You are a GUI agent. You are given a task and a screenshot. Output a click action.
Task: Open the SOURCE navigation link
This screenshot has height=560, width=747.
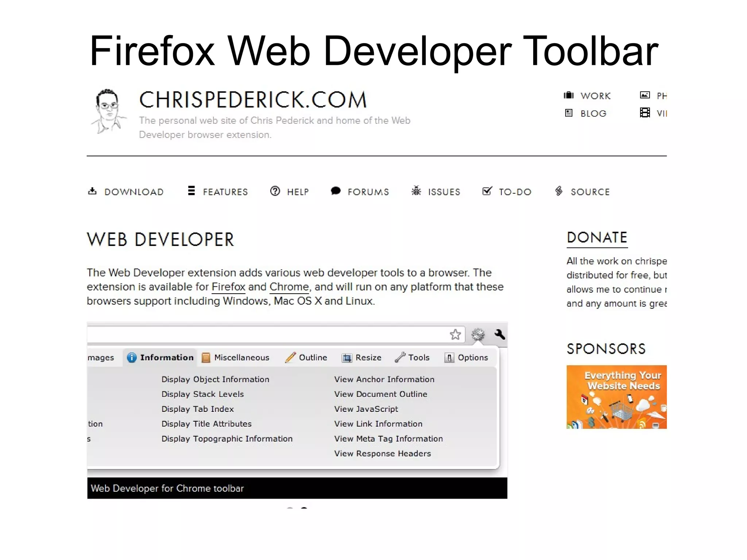pos(590,192)
